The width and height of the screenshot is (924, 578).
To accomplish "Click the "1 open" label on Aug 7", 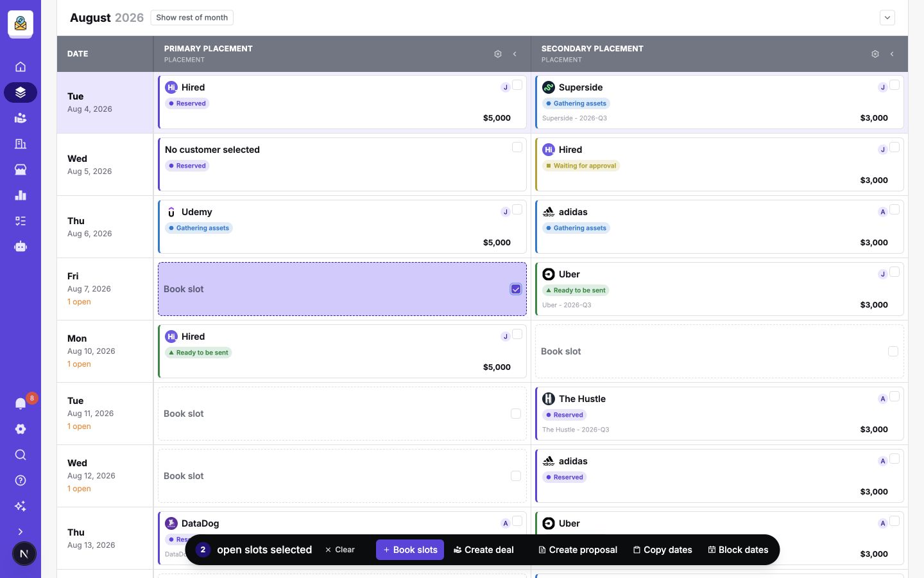I will point(79,302).
